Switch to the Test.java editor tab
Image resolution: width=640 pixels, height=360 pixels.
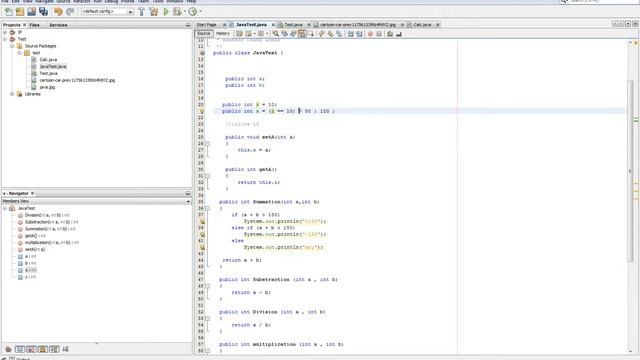tap(293, 25)
